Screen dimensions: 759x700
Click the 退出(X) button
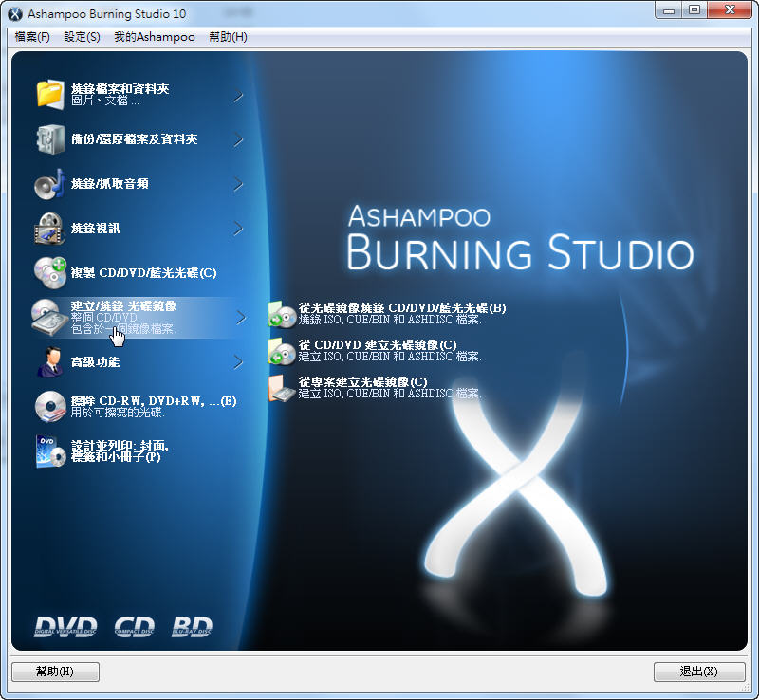pos(699,672)
